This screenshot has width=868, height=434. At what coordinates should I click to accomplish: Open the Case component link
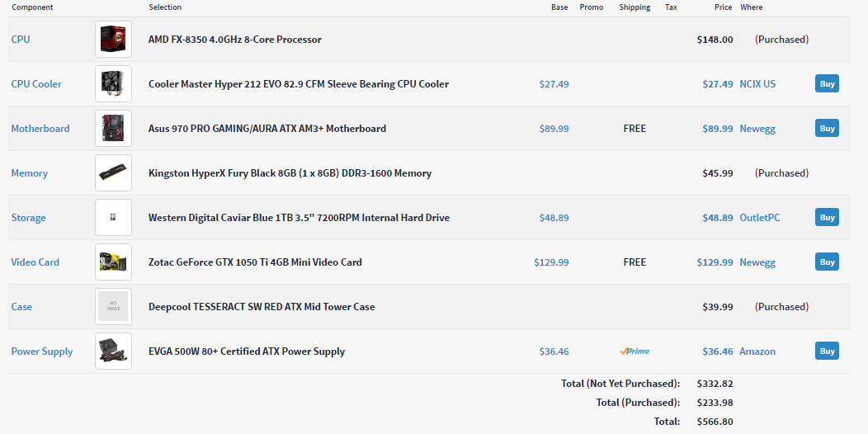(x=21, y=307)
